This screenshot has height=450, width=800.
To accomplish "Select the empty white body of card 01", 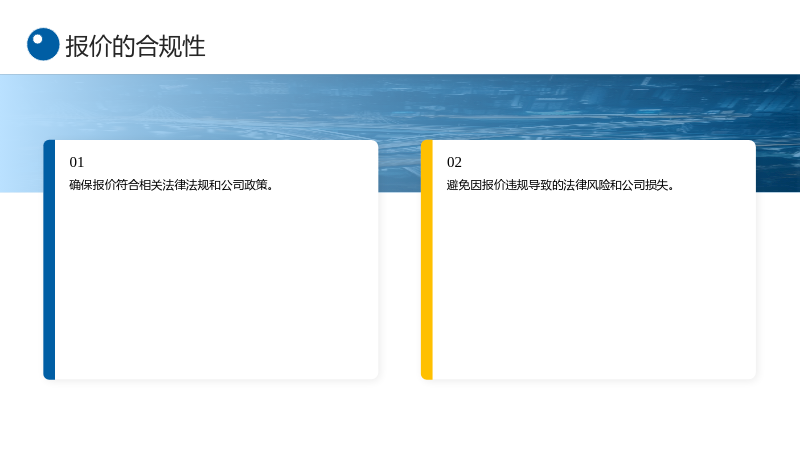I will point(216,286).
